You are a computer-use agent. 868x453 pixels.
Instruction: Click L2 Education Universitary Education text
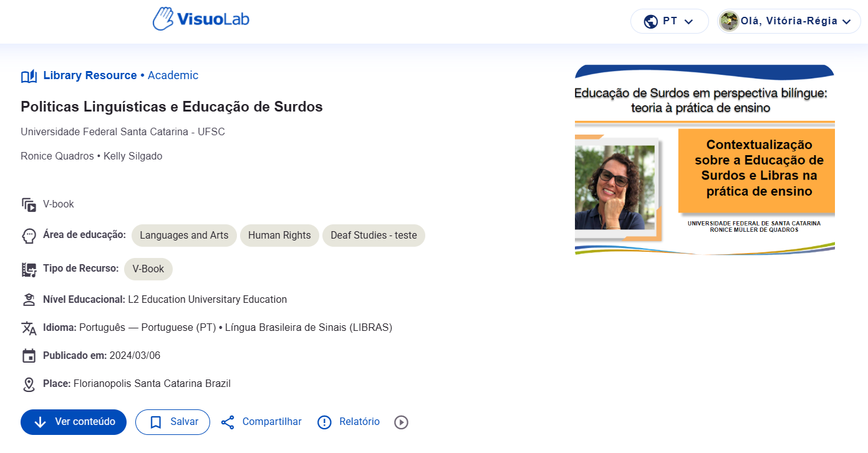click(x=208, y=300)
